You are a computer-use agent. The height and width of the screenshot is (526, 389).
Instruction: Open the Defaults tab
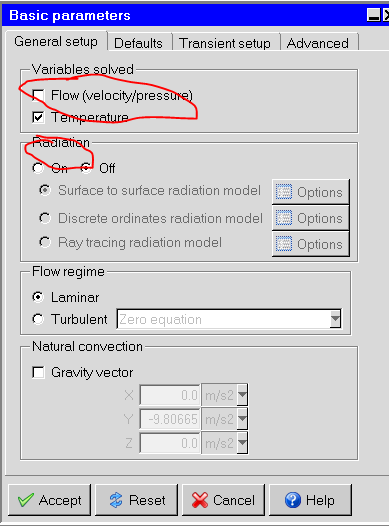pos(138,43)
